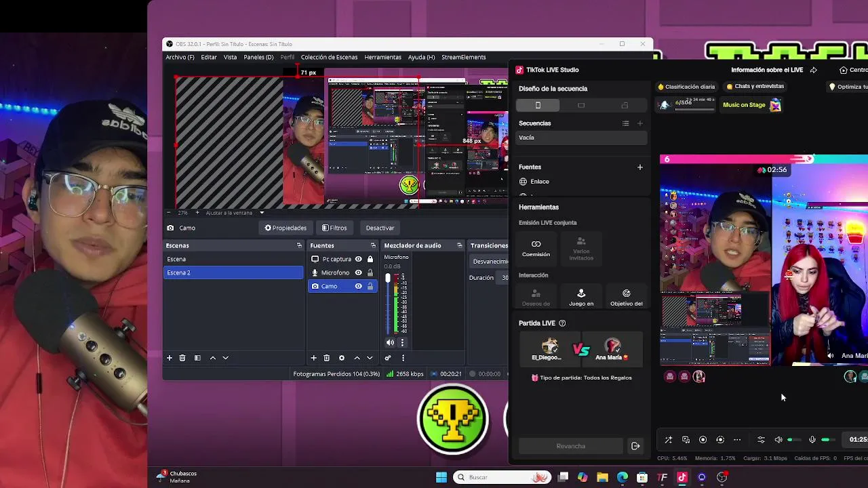Viewport: 868px width, 488px height.
Task: Select portrait layout in Diseño de la secuencia
Action: click(538, 105)
